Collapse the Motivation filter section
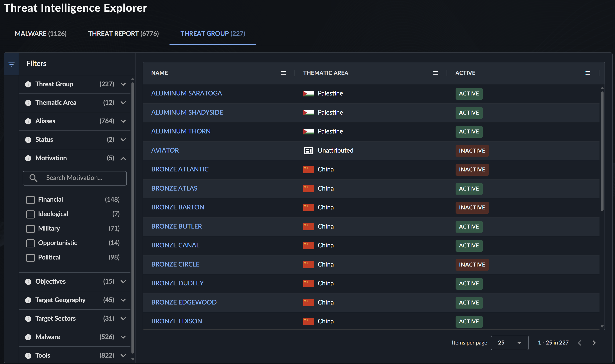Image resolution: width=615 pixels, height=364 pixels. (123, 158)
